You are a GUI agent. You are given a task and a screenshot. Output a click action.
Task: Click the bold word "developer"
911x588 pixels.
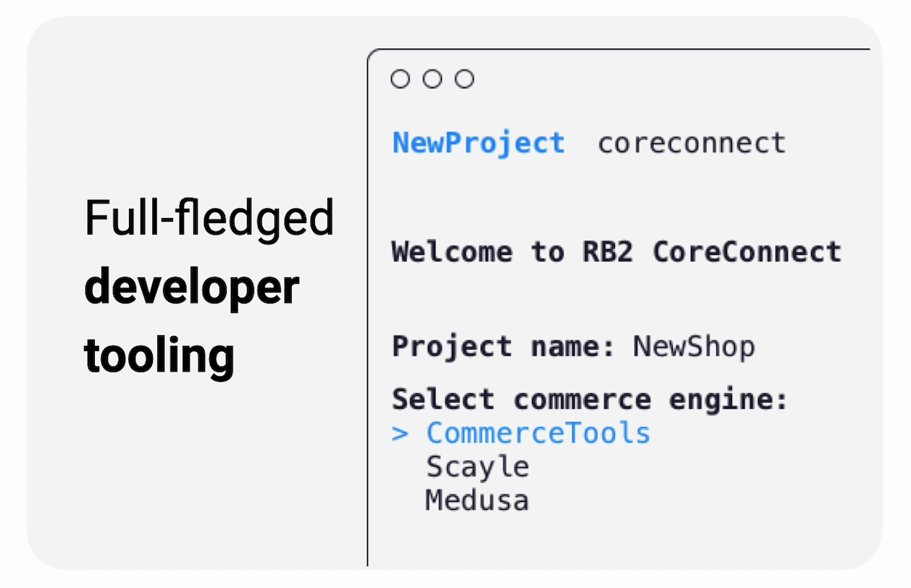click(192, 287)
